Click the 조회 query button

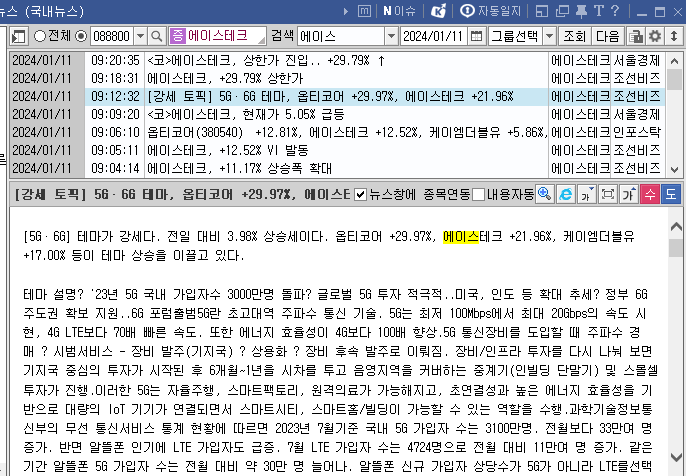(574, 36)
